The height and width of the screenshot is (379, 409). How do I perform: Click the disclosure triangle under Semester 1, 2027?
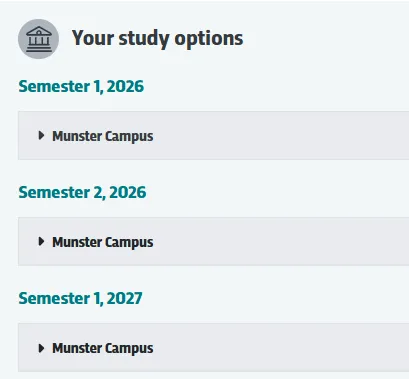click(x=41, y=348)
